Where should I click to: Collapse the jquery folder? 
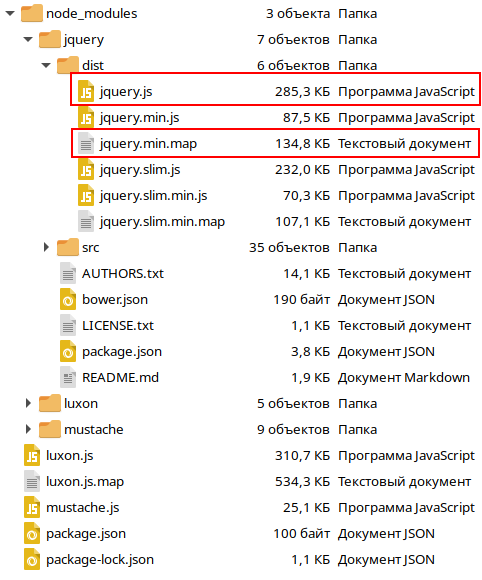point(28,40)
